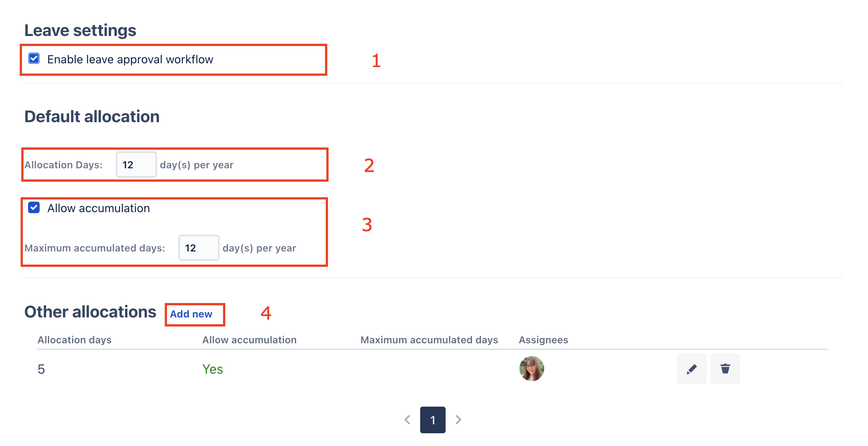
Task: Go to the next page using the right chevron
Action: tap(458, 420)
